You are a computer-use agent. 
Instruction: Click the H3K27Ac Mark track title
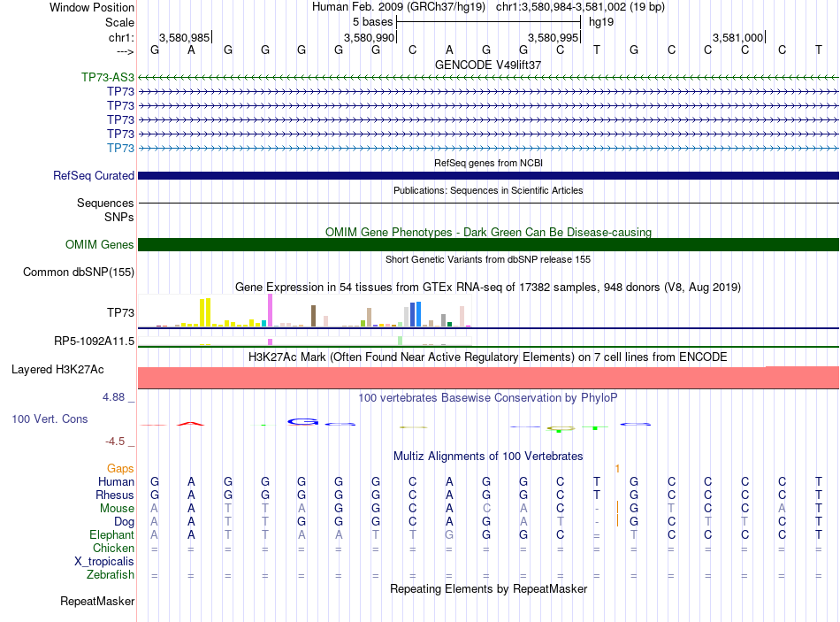[x=488, y=357]
